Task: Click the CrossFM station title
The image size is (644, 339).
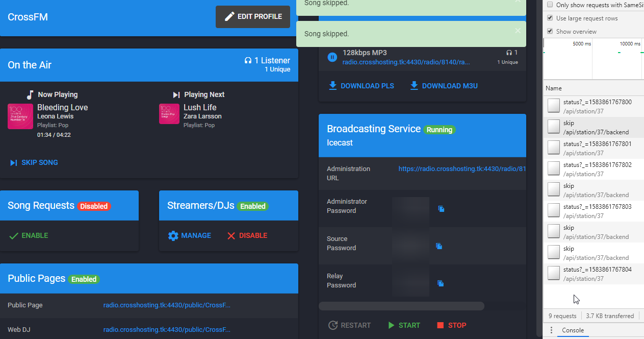Action: coord(28,17)
